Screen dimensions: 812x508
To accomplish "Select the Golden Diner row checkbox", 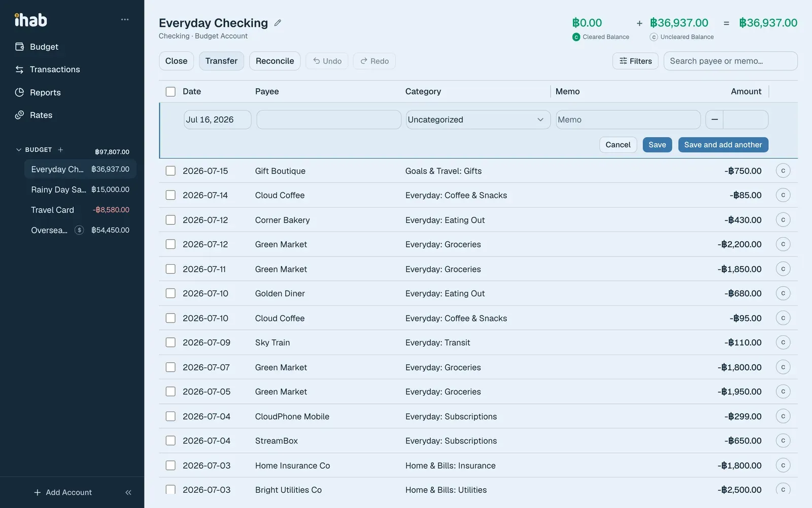I will pyautogui.click(x=171, y=293).
